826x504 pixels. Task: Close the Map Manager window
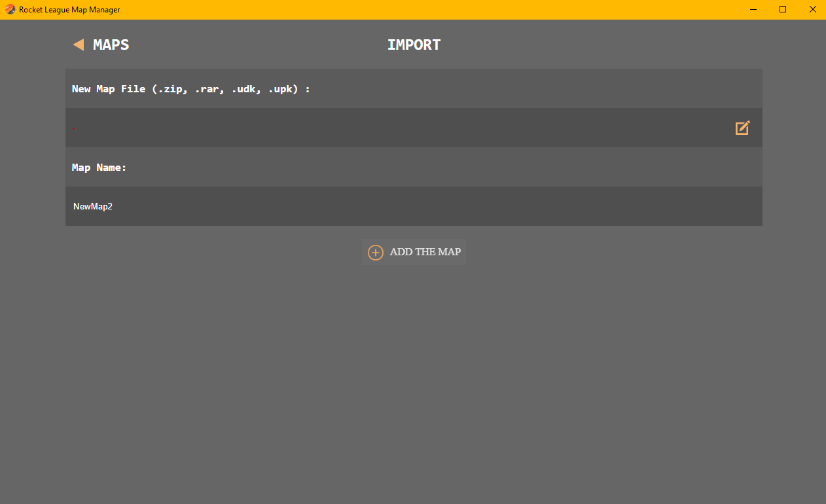(812, 10)
